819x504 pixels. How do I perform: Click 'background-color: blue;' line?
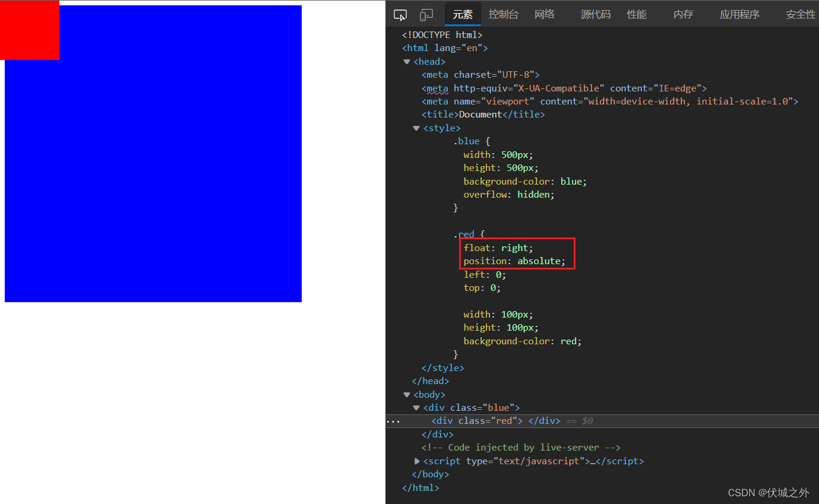pos(525,182)
